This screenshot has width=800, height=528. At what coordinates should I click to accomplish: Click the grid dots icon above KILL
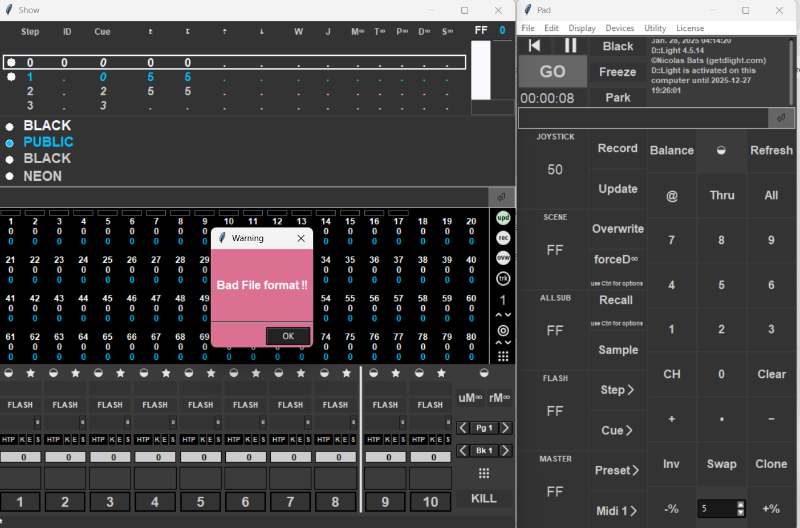pos(484,473)
